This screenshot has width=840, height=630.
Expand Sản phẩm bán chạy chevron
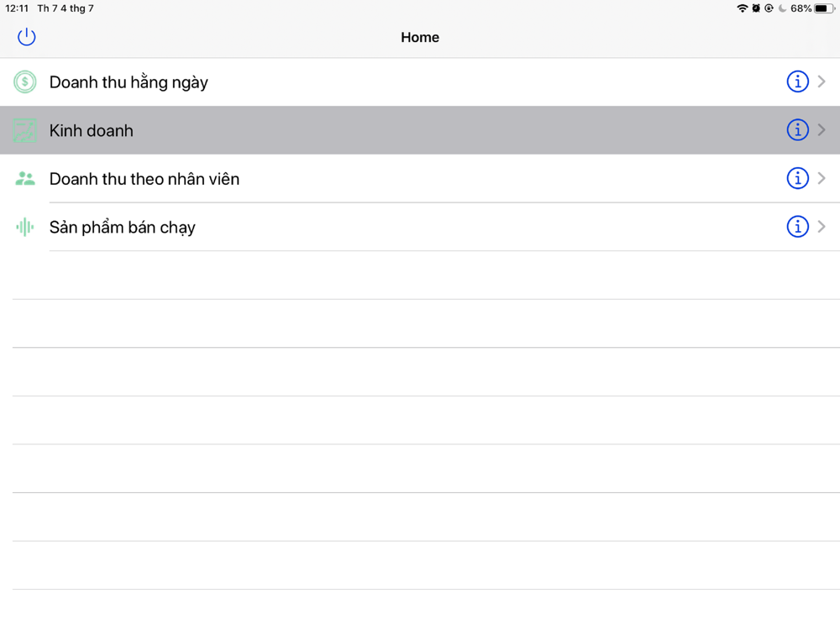pyautogui.click(x=822, y=227)
